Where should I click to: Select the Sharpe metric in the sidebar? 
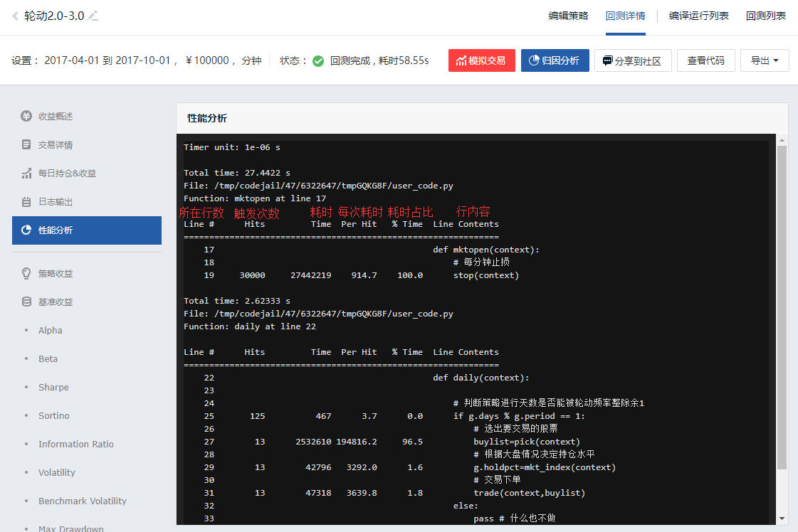pyautogui.click(x=53, y=388)
